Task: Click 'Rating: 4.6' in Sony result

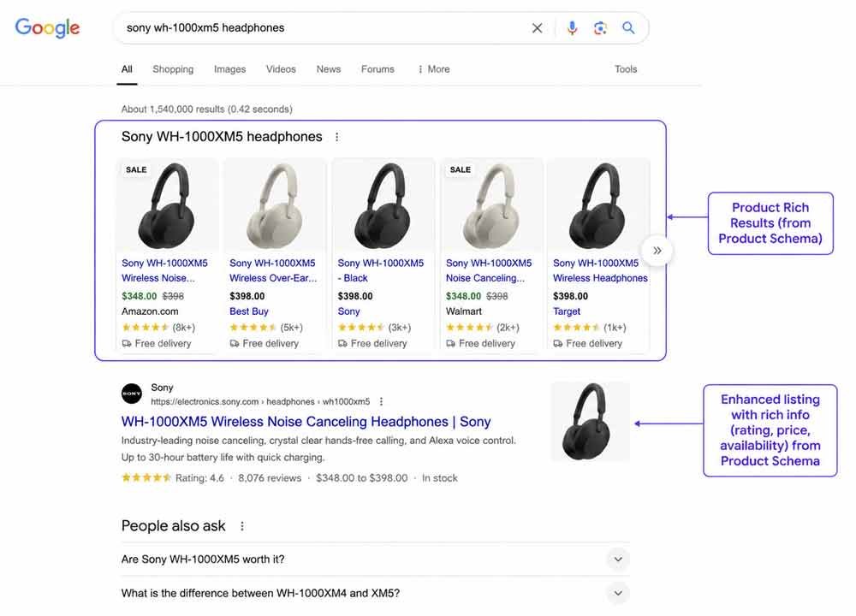Action: (x=199, y=478)
